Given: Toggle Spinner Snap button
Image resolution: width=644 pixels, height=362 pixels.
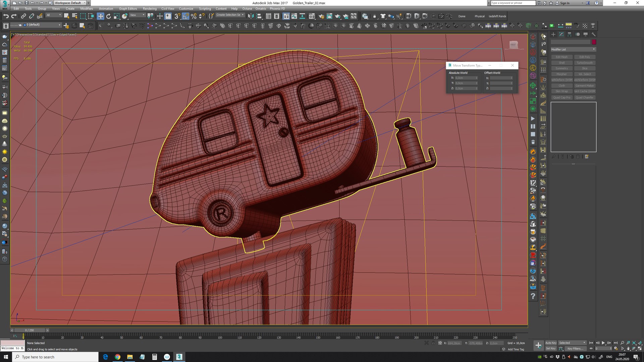Looking at the screenshot, I should pos(202,16).
